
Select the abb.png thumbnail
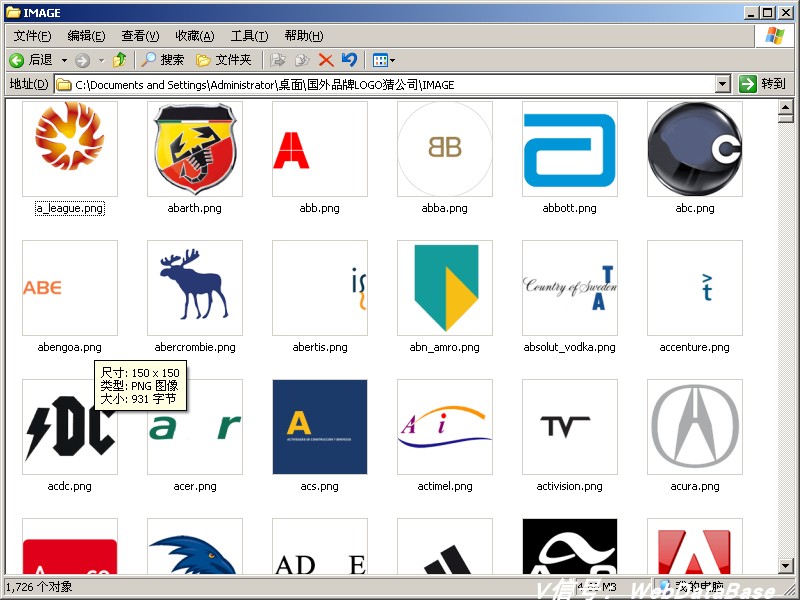coord(320,149)
